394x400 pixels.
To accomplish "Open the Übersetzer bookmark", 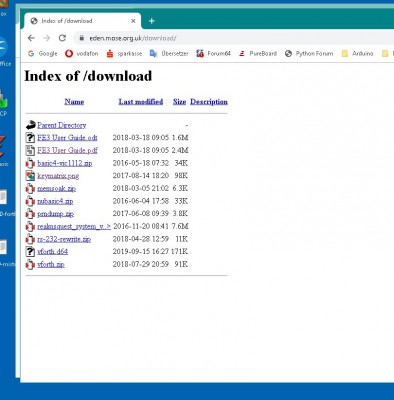I will click(x=169, y=53).
